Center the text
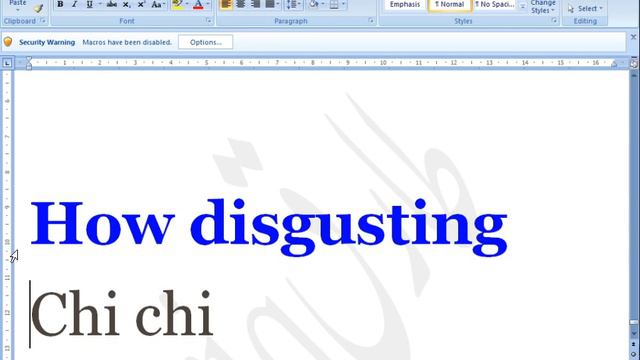This screenshot has width=640, height=360. pos(240,4)
